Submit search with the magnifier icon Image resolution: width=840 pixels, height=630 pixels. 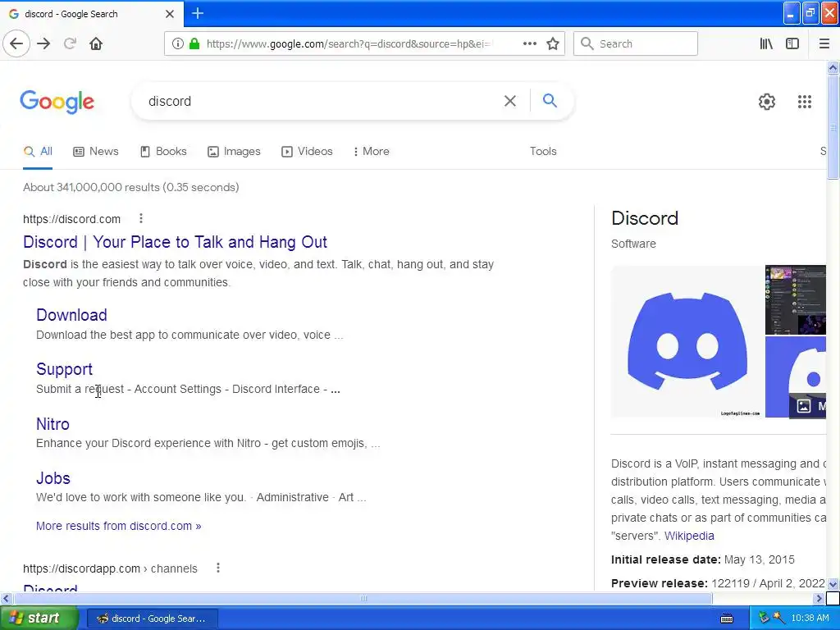pos(550,100)
